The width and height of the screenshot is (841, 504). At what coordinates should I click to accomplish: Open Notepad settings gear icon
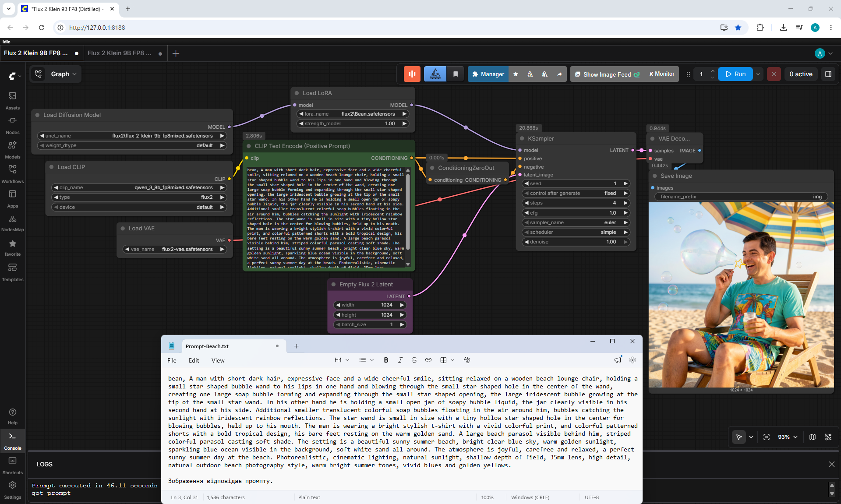pyautogui.click(x=633, y=360)
